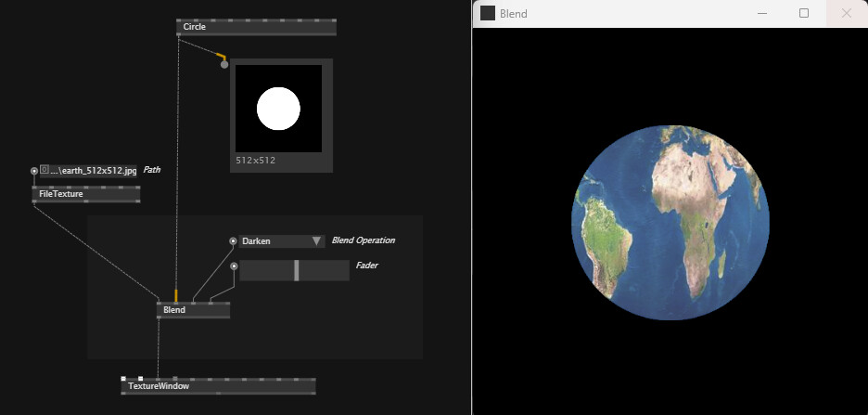This screenshot has width=868, height=415.
Task: Maximize the Blend window
Action: 804,13
